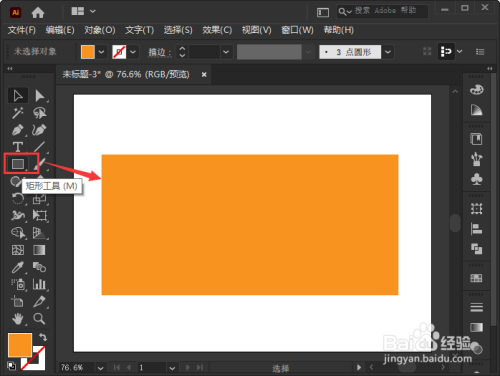Viewport: 500px width, 376px height.
Task: Open the 编辑(E) menu
Action: [x=60, y=30]
